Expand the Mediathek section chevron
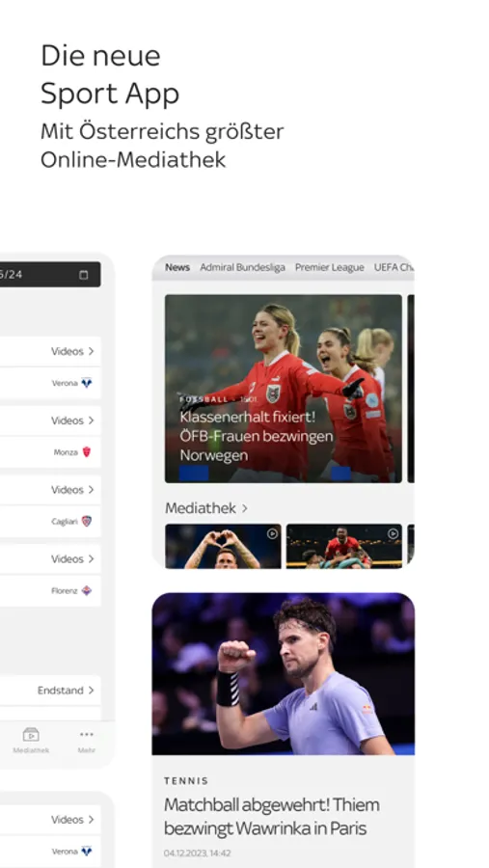489x868 pixels. pyautogui.click(x=244, y=508)
